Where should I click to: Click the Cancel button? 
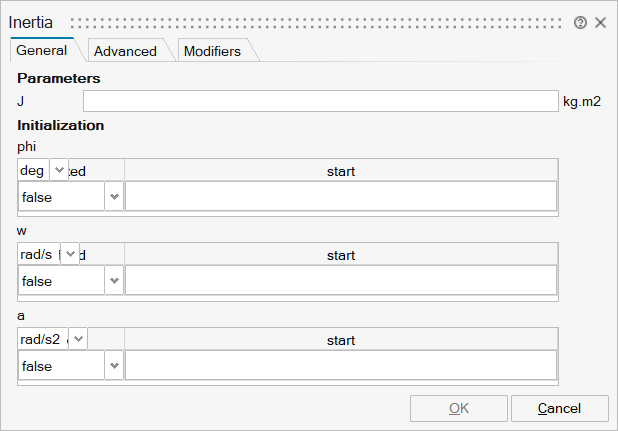pos(559,408)
